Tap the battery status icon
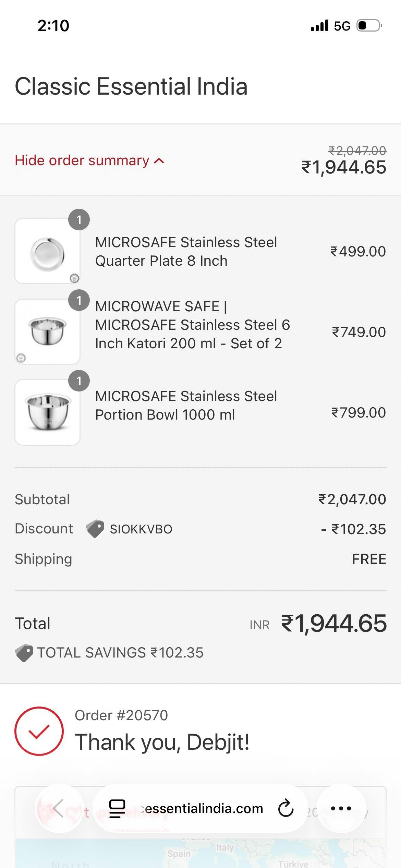 pyautogui.click(x=369, y=26)
